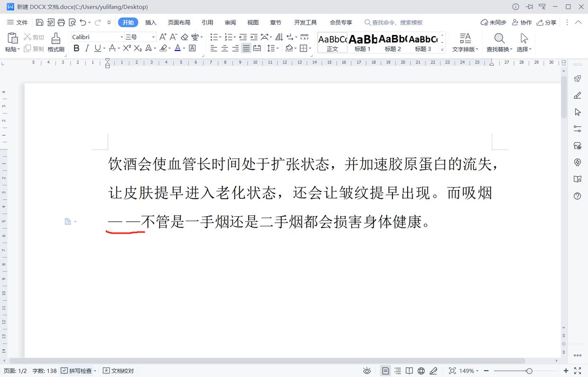This screenshot has width=588, height=377.
Task: Click the Redo arrow icon
Action: pyautogui.click(x=98, y=22)
